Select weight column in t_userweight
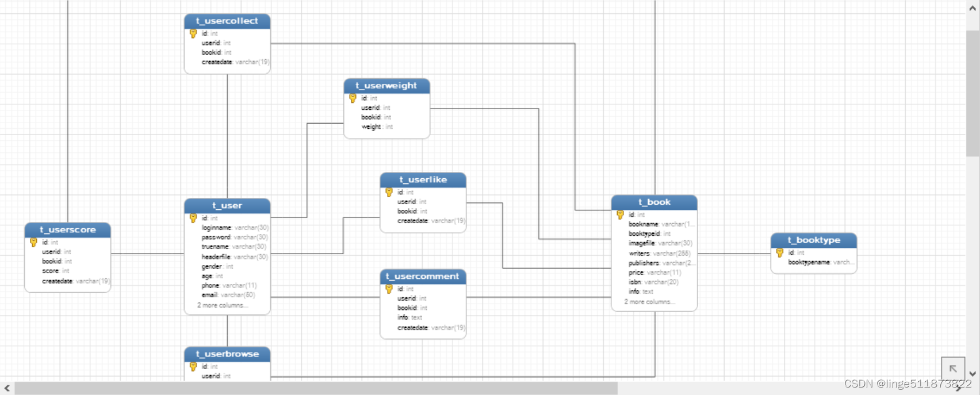 pyautogui.click(x=377, y=127)
